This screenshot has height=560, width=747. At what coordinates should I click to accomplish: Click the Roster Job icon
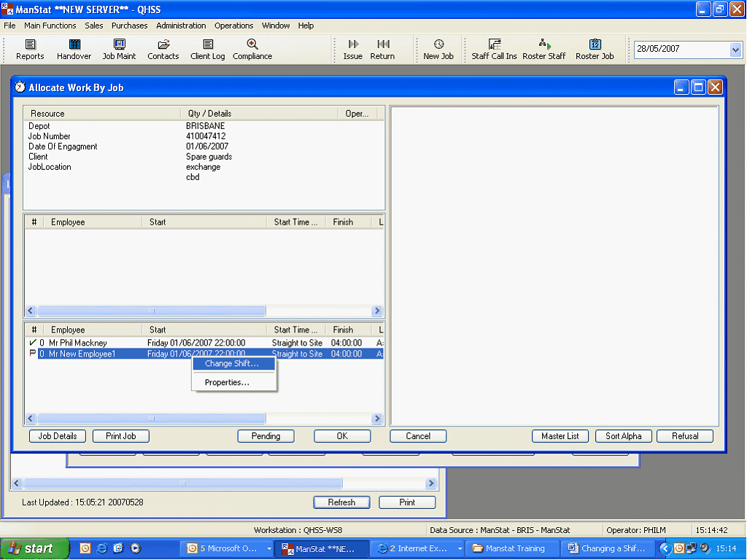595,50
